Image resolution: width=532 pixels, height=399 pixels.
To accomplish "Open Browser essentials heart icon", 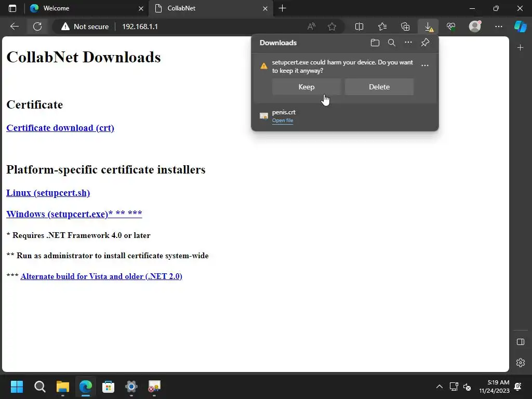I will click(x=451, y=26).
